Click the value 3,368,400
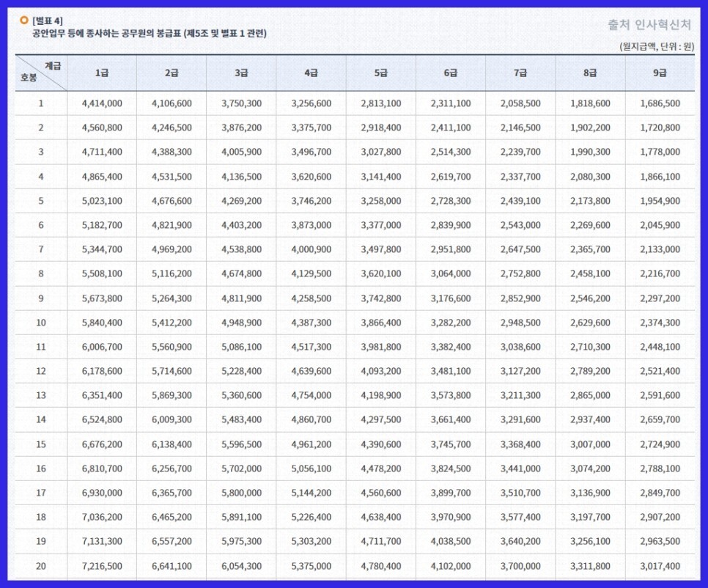Viewport: 708px width, 588px height. pos(520,444)
